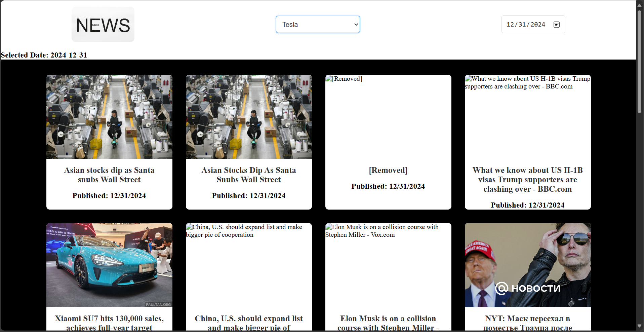The width and height of the screenshot is (644, 332).
Task: Click the page scrollbar thumb
Action: click(640, 62)
